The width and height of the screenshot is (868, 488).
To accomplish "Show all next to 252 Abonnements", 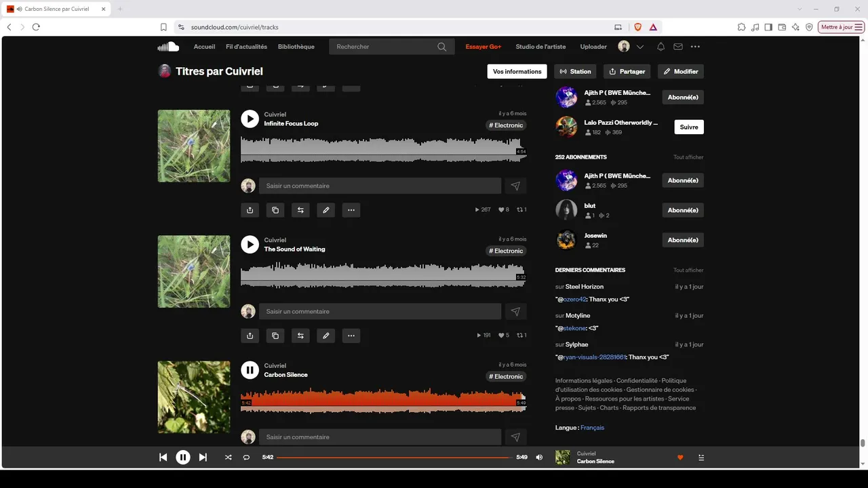I will pyautogui.click(x=688, y=157).
